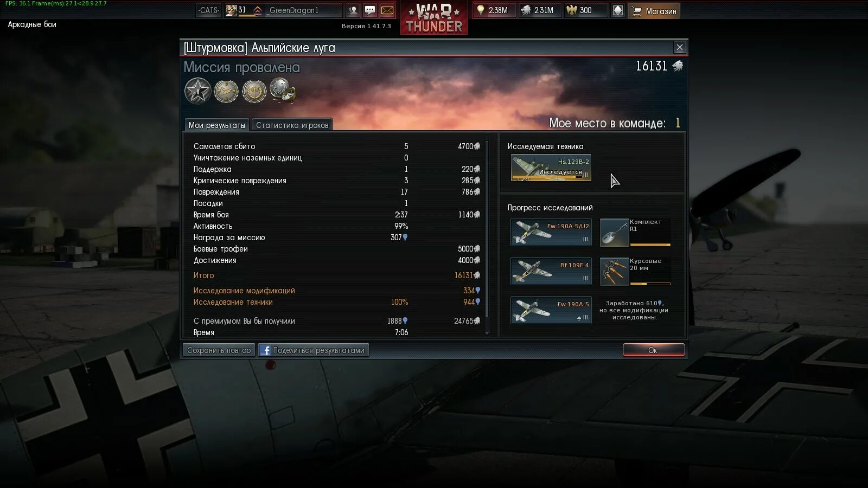This screenshot has width=868, height=488.
Task: Click the Komplekt R1 modification icon
Action: tap(614, 232)
